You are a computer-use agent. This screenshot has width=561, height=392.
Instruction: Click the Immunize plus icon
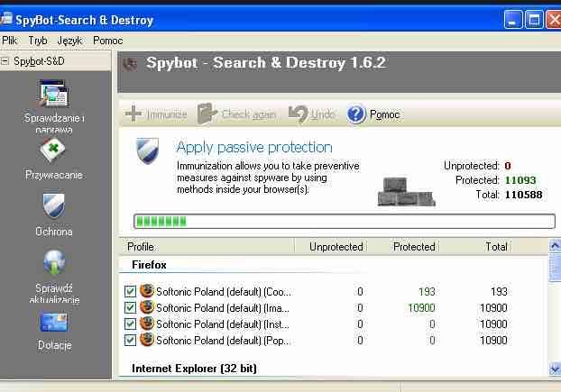133,114
